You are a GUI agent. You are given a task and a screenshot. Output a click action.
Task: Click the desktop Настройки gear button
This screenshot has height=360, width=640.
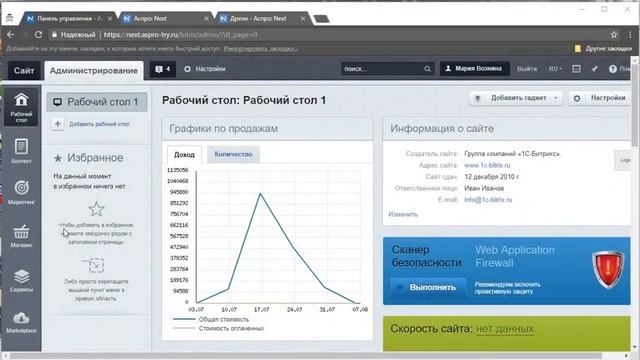(x=599, y=98)
